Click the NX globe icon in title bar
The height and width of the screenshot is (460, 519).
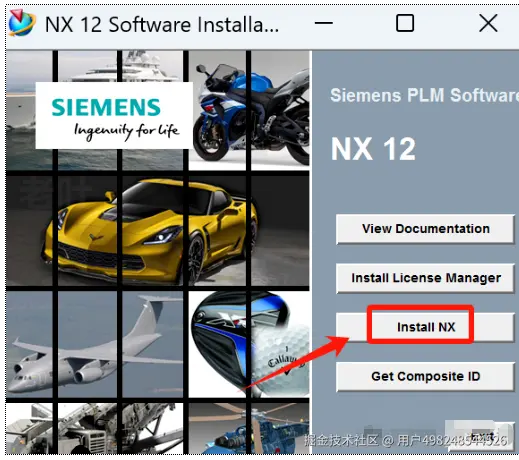pos(22,23)
